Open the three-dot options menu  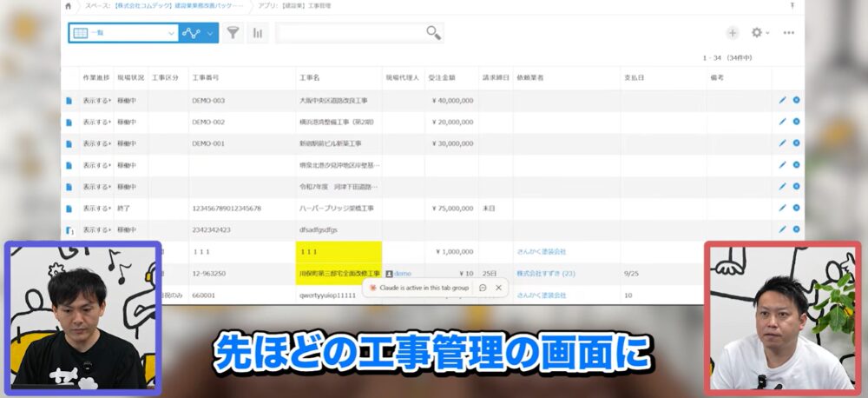789,33
